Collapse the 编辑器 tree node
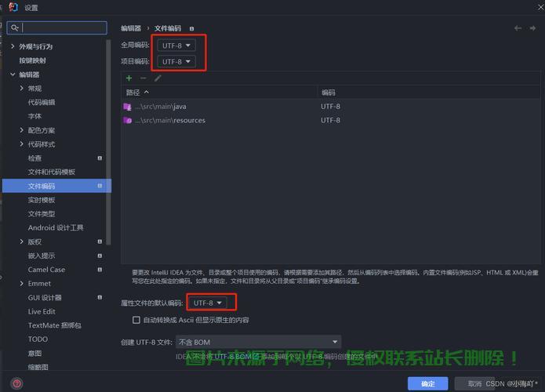Screen dimensions: 545x392 click(x=13, y=74)
